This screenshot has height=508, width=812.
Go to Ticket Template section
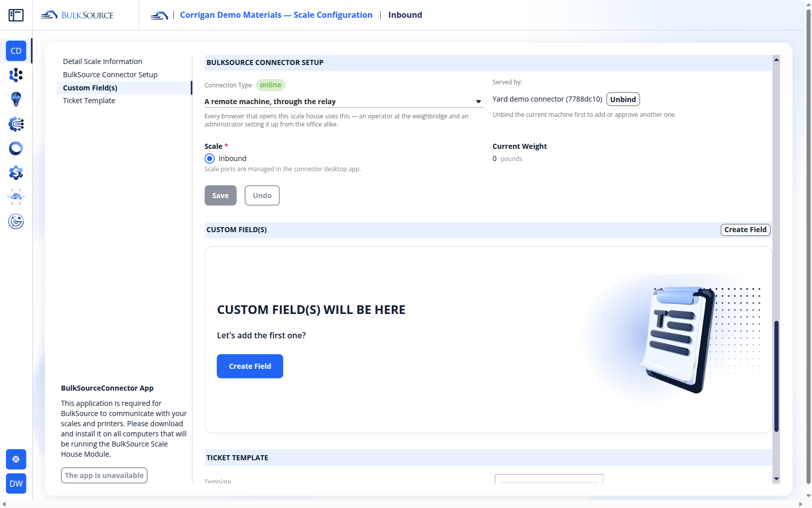coord(89,101)
